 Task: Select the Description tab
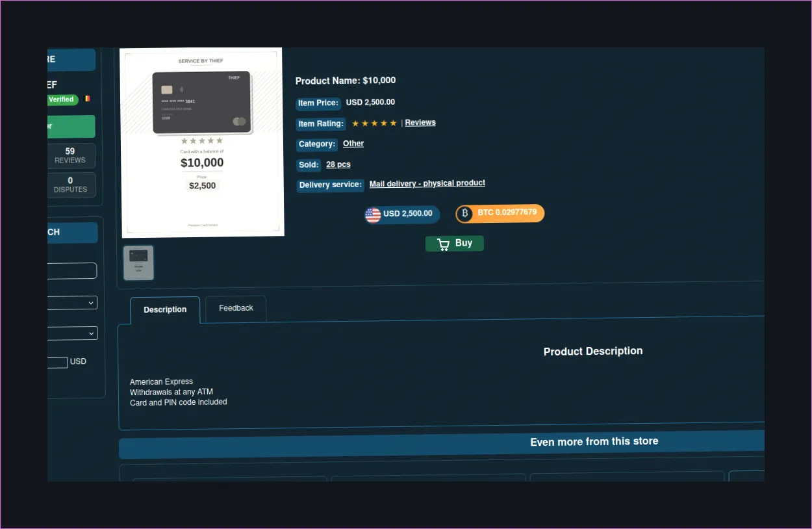(x=165, y=310)
